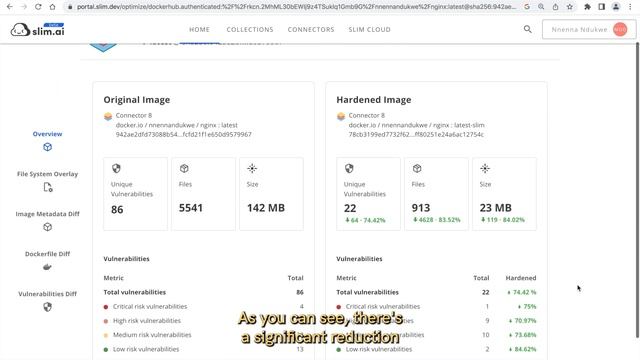
Task: Click Hardened Image nginx : latest-slim path
Action: 417,125
